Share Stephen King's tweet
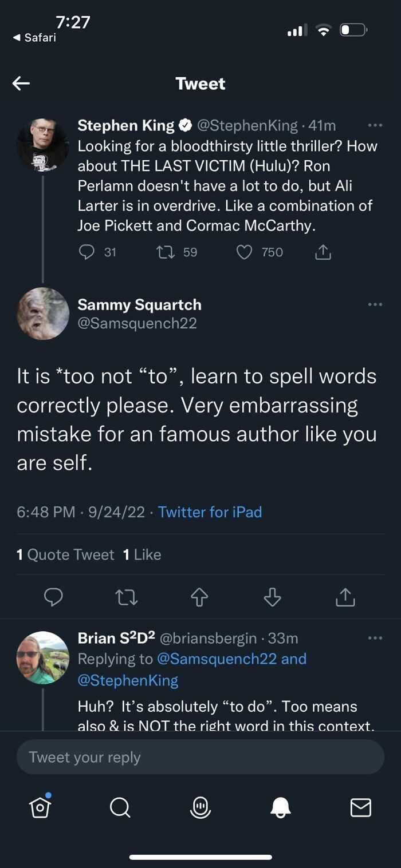The height and width of the screenshot is (868, 401). coord(323,252)
